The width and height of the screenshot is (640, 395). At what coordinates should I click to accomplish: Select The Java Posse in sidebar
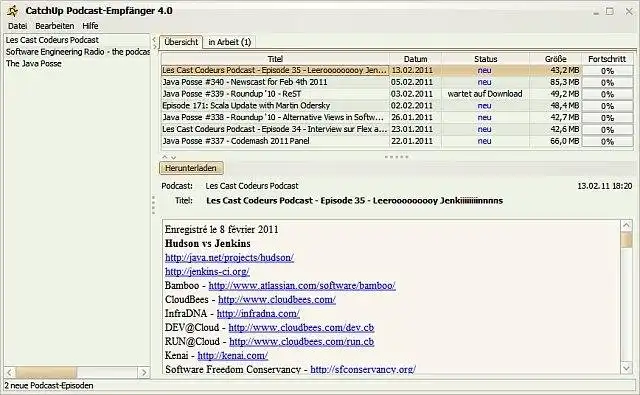33,64
